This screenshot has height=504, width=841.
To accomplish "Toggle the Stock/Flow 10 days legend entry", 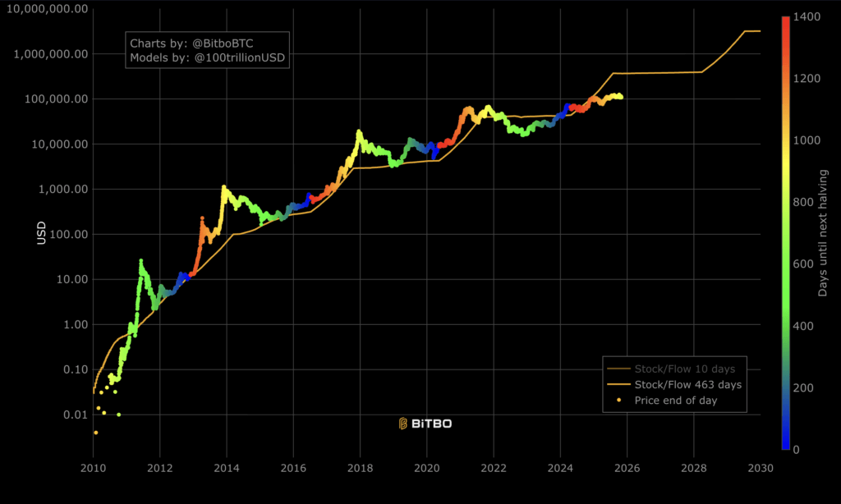I will 687,369.
